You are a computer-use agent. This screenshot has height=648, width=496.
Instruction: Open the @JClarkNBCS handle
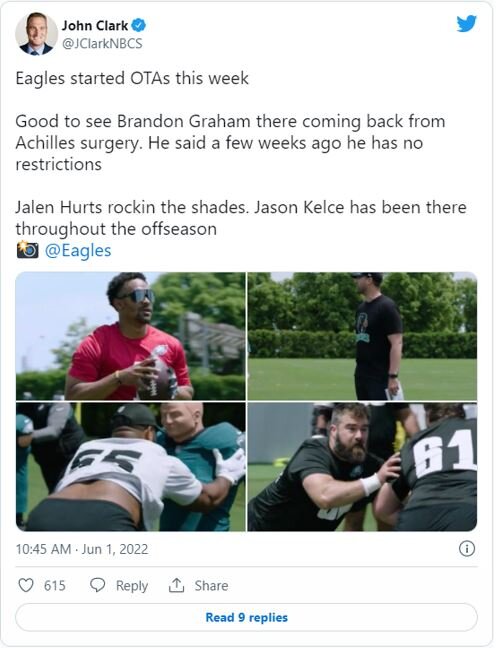point(102,43)
